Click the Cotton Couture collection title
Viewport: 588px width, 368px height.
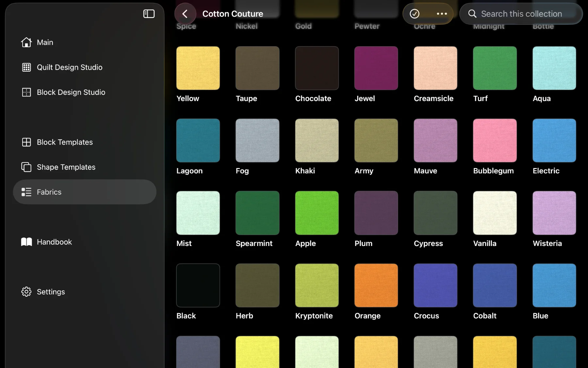(233, 14)
